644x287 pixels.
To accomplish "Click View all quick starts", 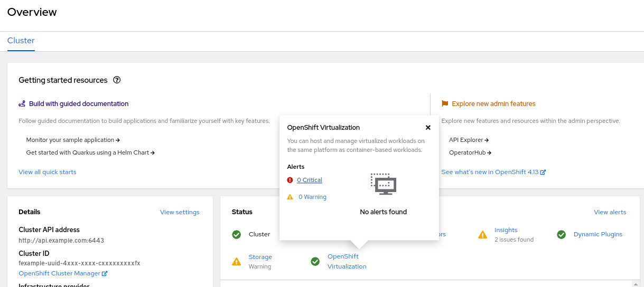I will 48,172.
